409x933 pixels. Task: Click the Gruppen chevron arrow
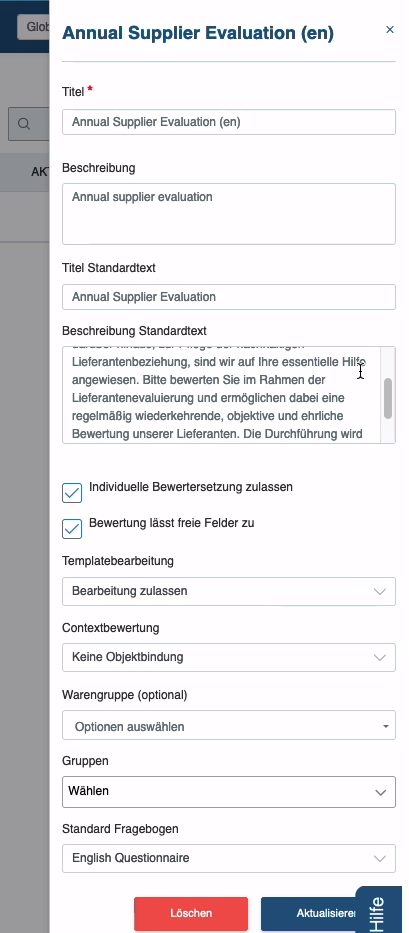(x=380, y=792)
